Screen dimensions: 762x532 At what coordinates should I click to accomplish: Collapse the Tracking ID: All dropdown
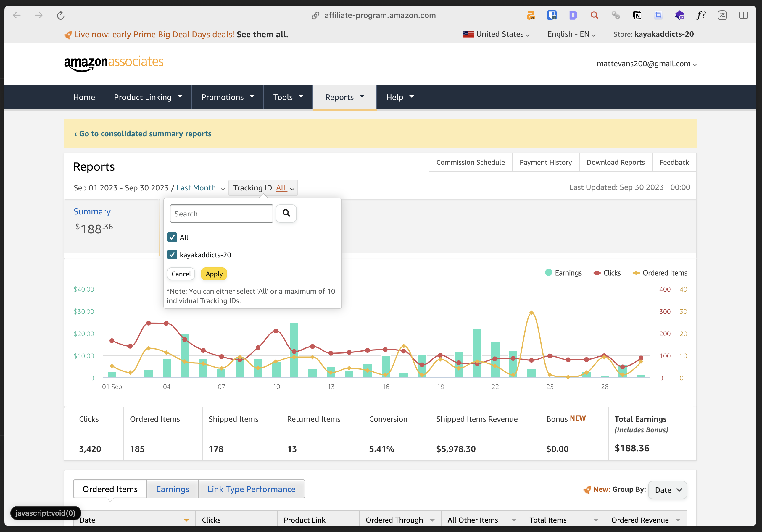point(263,188)
